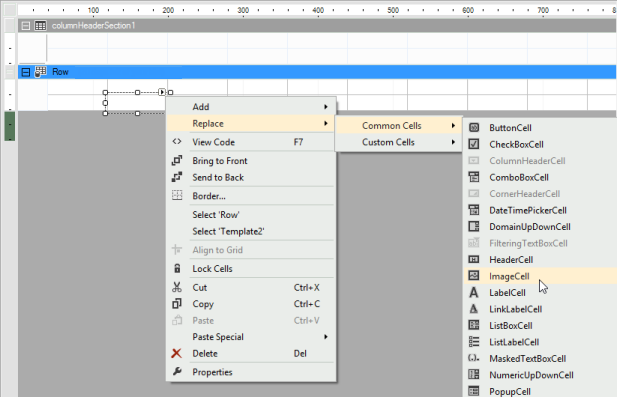Screen dimensions: 617x397
Task: Click the LinkLabelCell icon
Action: pyautogui.click(x=474, y=309)
